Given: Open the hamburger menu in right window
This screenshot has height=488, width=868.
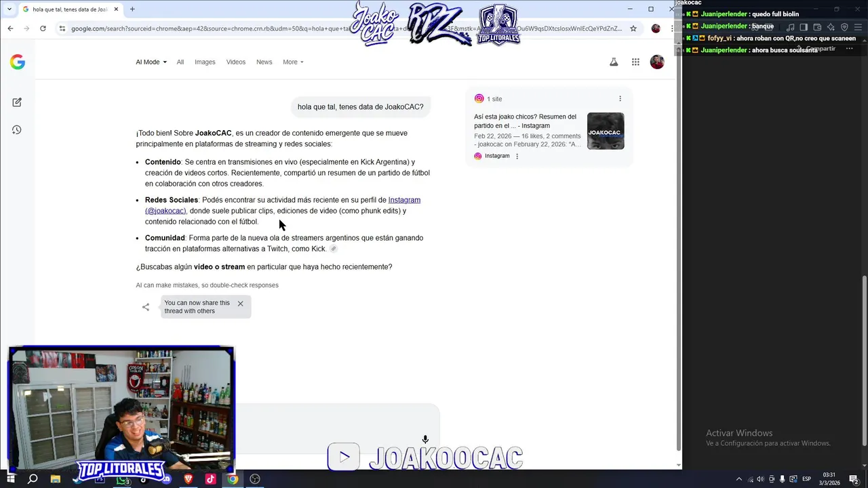Looking at the screenshot, I should [x=859, y=27].
